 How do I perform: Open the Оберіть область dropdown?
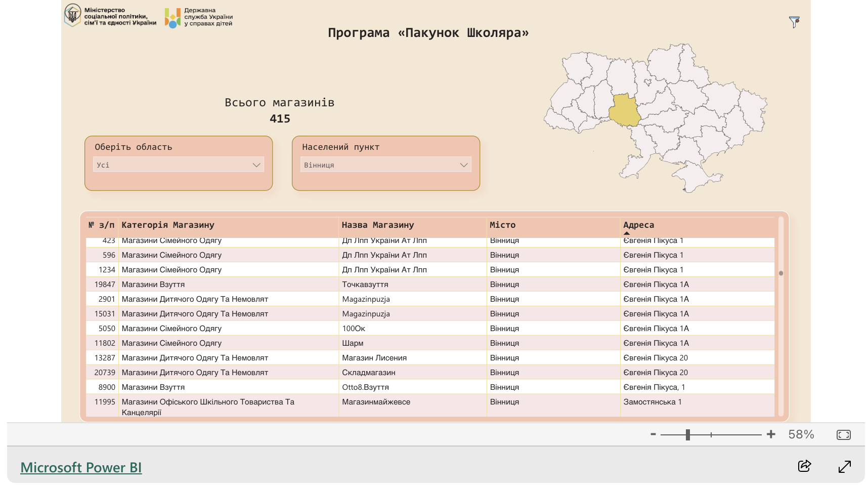point(179,165)
